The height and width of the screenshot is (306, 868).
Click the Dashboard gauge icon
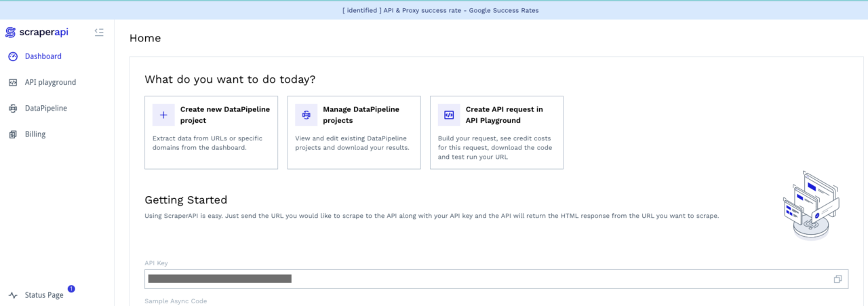click(13, 56)
